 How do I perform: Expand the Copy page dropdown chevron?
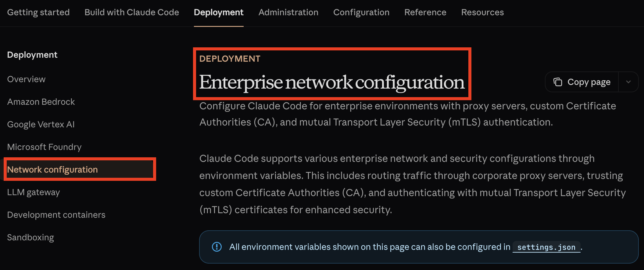pyautogui.click(x=628, y=82)
